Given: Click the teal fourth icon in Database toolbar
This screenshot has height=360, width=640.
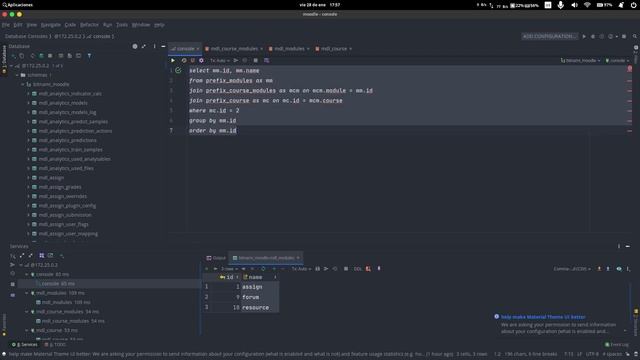Looking at the screenshot, I should (41, 56).
